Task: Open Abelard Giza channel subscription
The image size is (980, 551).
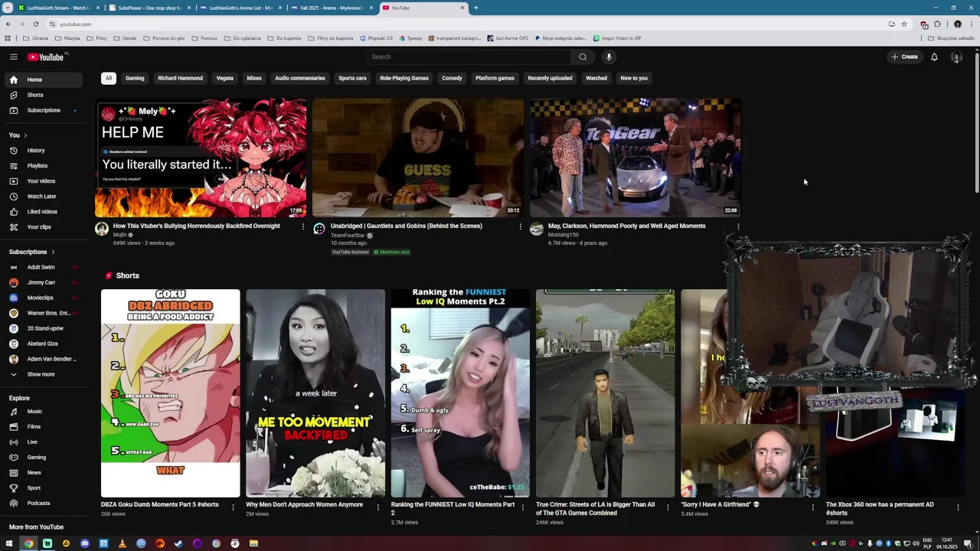Action: click(44, 344)
